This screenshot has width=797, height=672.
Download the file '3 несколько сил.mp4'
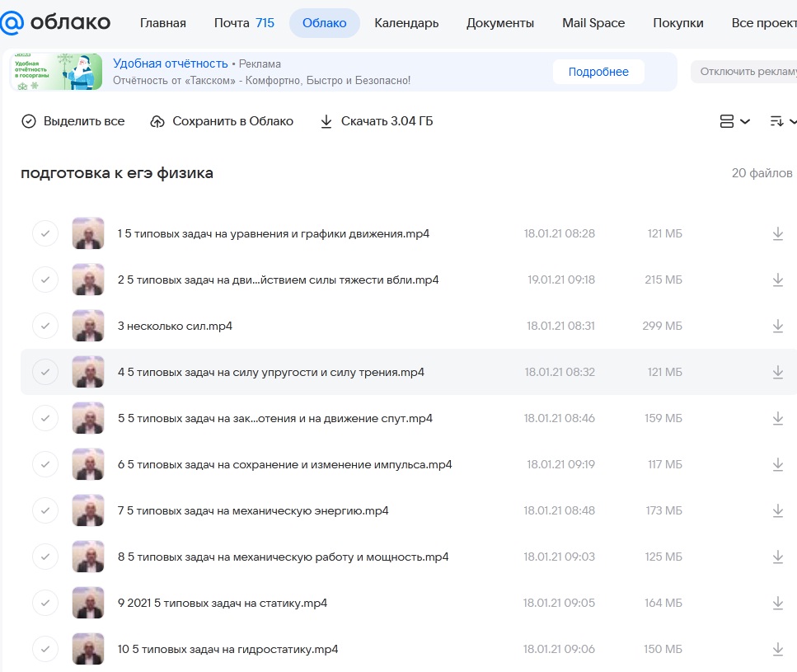[x=778, y=326]
